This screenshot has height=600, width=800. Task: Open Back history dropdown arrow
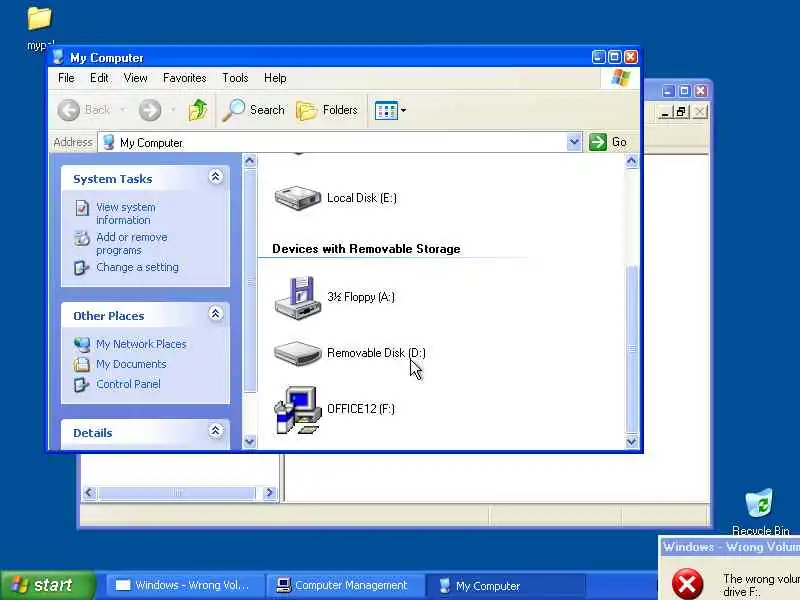point(122,110)
